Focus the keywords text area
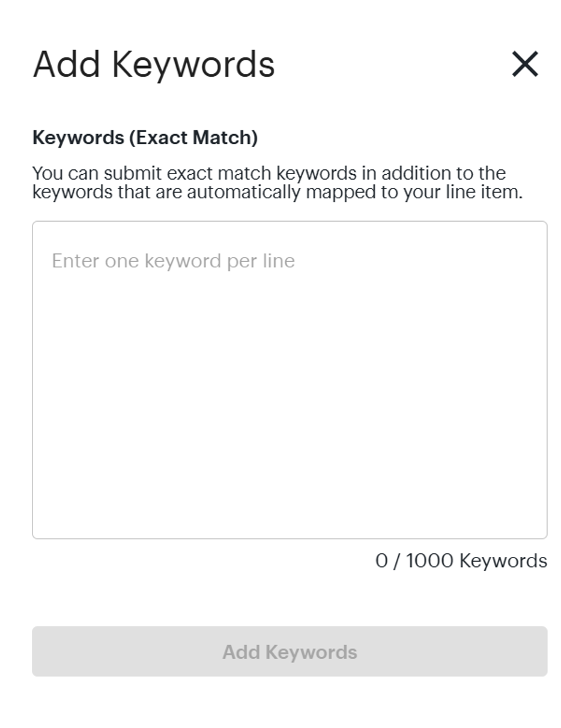The width and height of the screenshot is (561, 728). pyautogui.click(x=290, y=380)
